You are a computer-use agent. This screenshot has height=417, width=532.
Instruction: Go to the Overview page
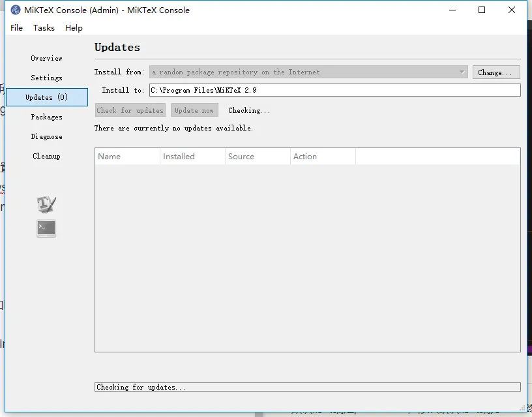tap(46, 59)
